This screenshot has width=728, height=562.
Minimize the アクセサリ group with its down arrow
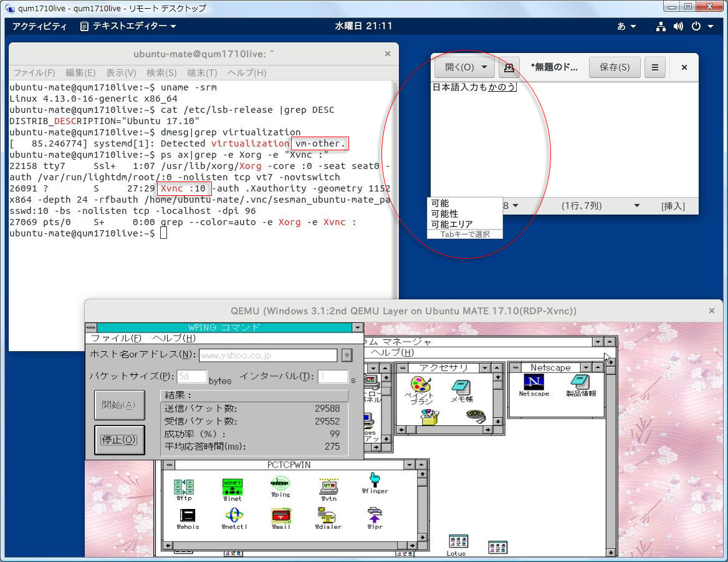(x=485, y=368)
